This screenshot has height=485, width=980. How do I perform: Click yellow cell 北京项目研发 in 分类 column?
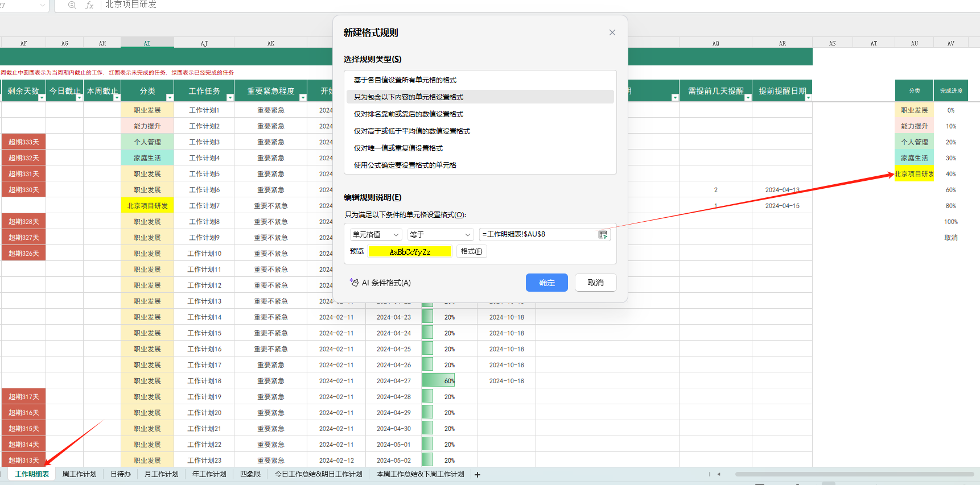pos(147,206)
